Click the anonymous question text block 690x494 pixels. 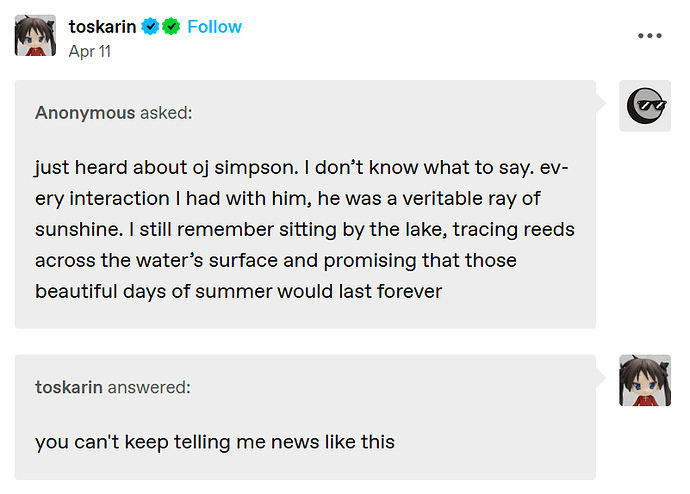[305, 229]
